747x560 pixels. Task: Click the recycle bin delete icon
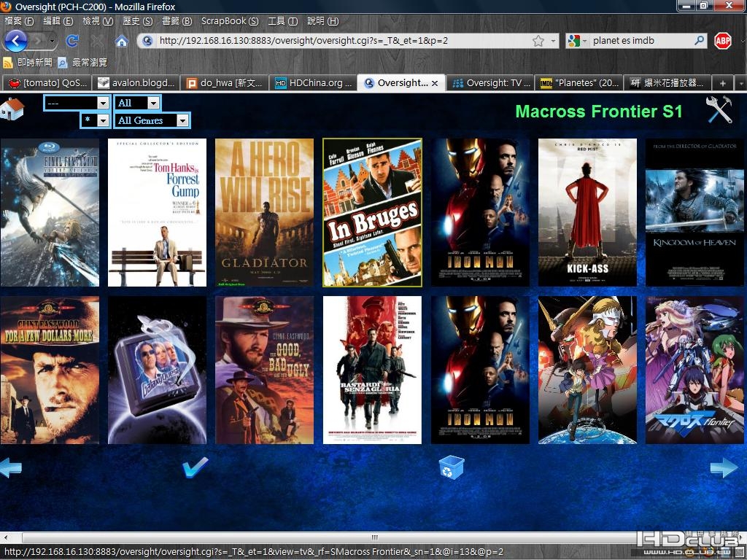[451, 467]
